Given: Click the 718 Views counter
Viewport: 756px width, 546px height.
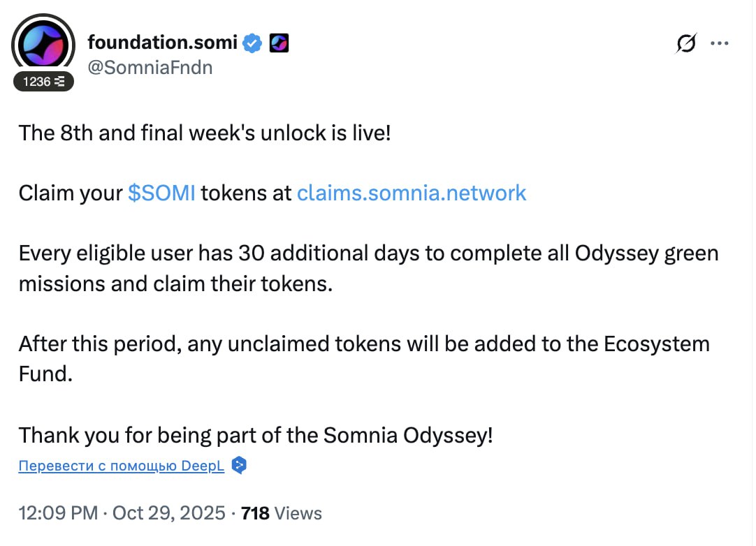Looking at the screenshot, I should [x=281, y=513].
